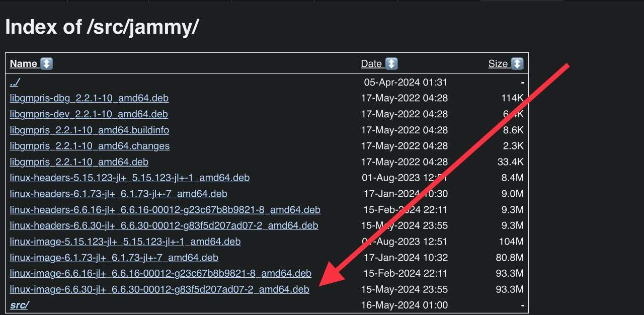Download linux-headers-6.6.30-jl+ deb package
Screen dimensions: 644x315
click(164, 225)
